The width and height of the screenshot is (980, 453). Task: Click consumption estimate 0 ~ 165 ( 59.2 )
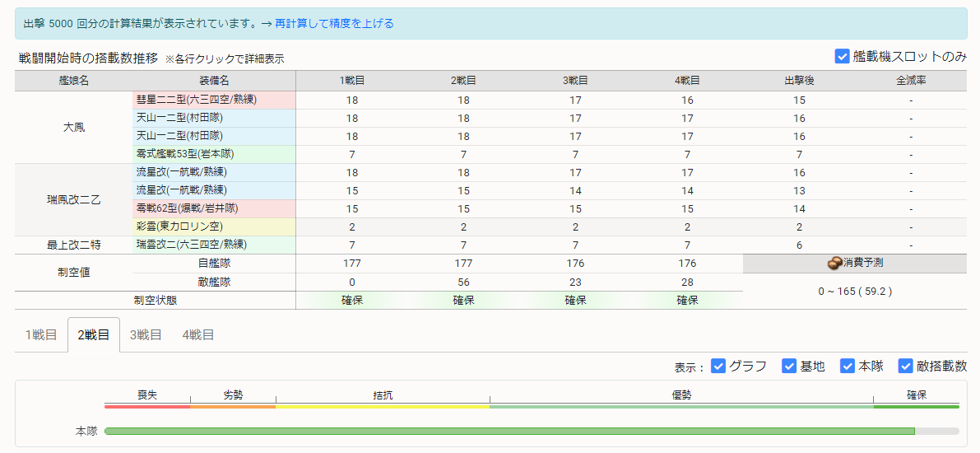coord(854,291)
